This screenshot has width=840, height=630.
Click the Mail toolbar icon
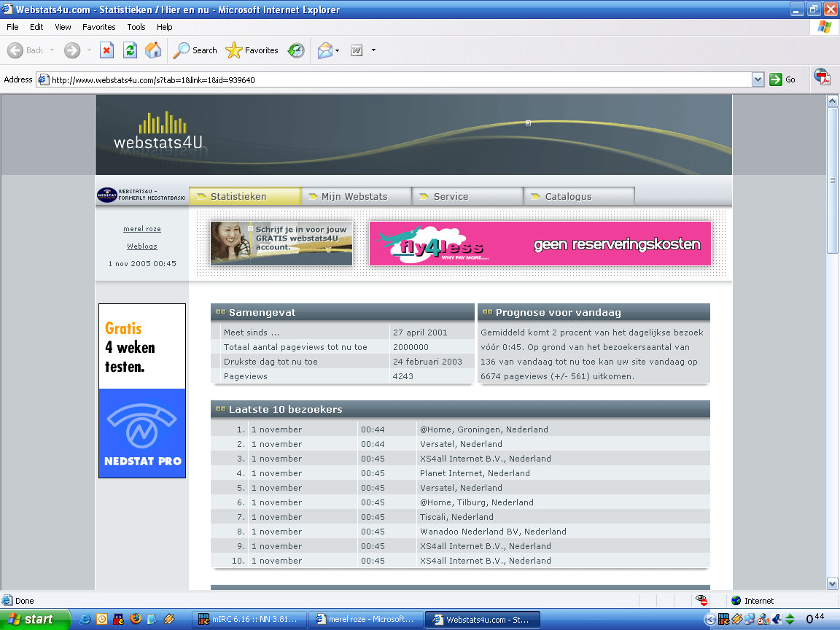(324, 50)
